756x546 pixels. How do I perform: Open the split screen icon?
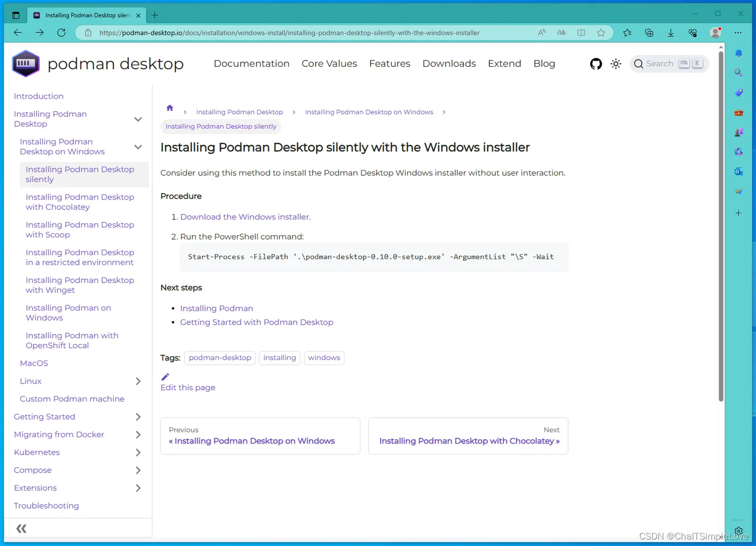(x=581, y=33)
